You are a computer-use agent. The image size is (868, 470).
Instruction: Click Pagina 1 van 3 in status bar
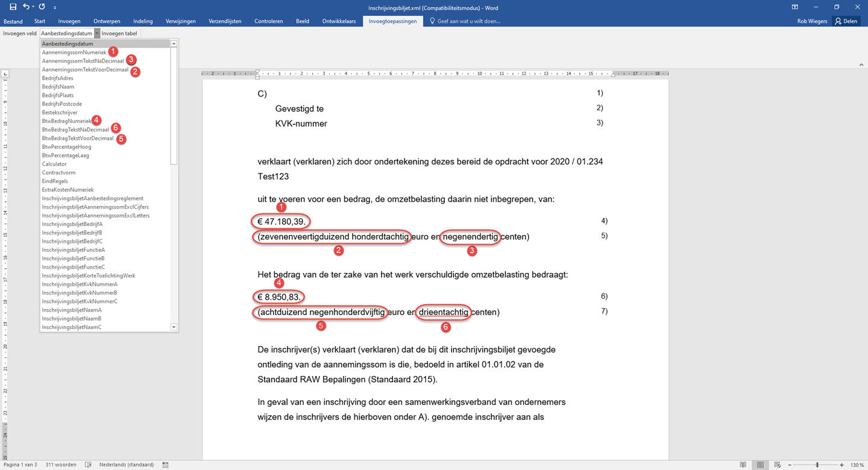tap(20, 465)
